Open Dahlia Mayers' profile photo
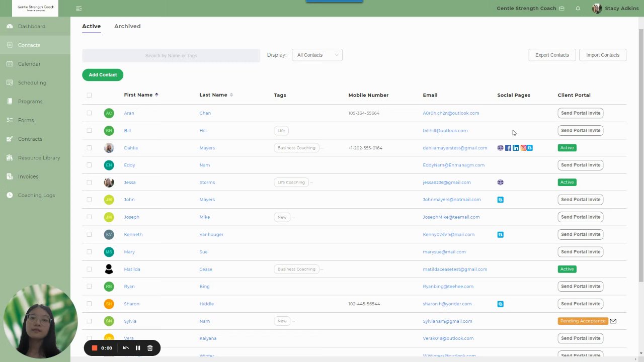Viewport: 644px width, 362px height. 109,148
